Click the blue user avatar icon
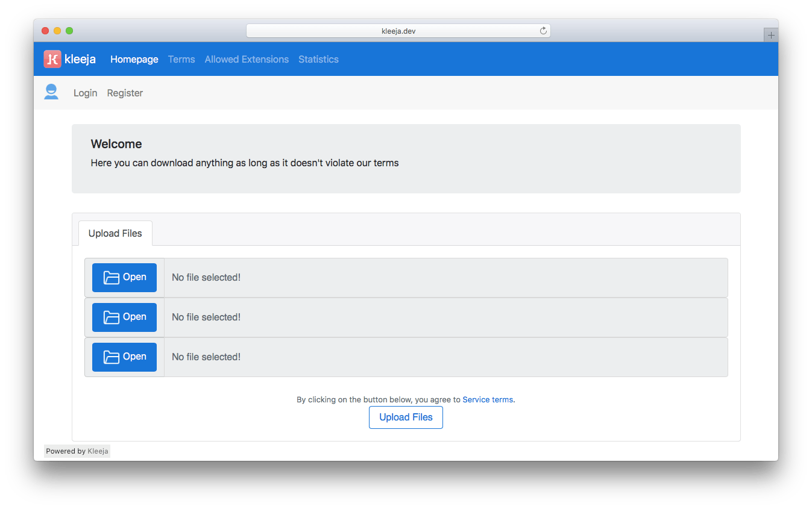Viewport: 812px width, 509px height. tap(51, 91)
